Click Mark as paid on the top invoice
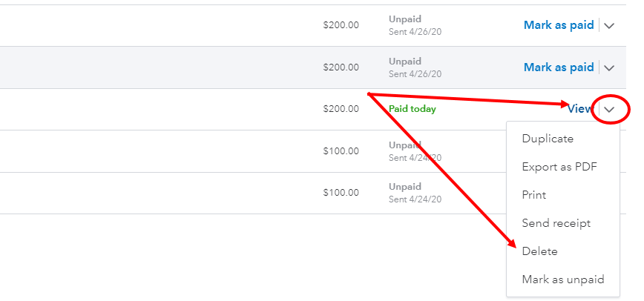644x301 pixels. (x=558, y=25)
